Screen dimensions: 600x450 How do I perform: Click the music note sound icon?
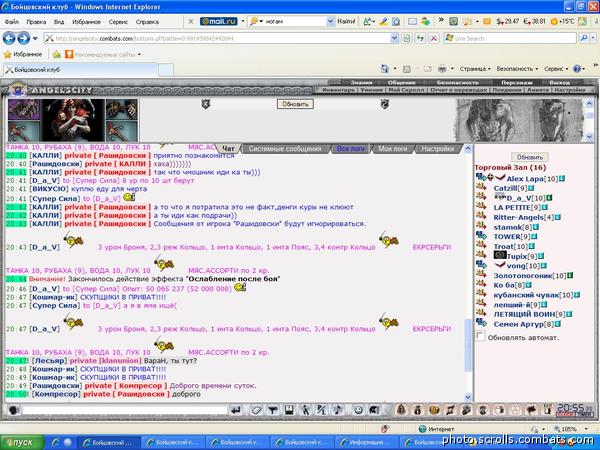tap(338, 410)
